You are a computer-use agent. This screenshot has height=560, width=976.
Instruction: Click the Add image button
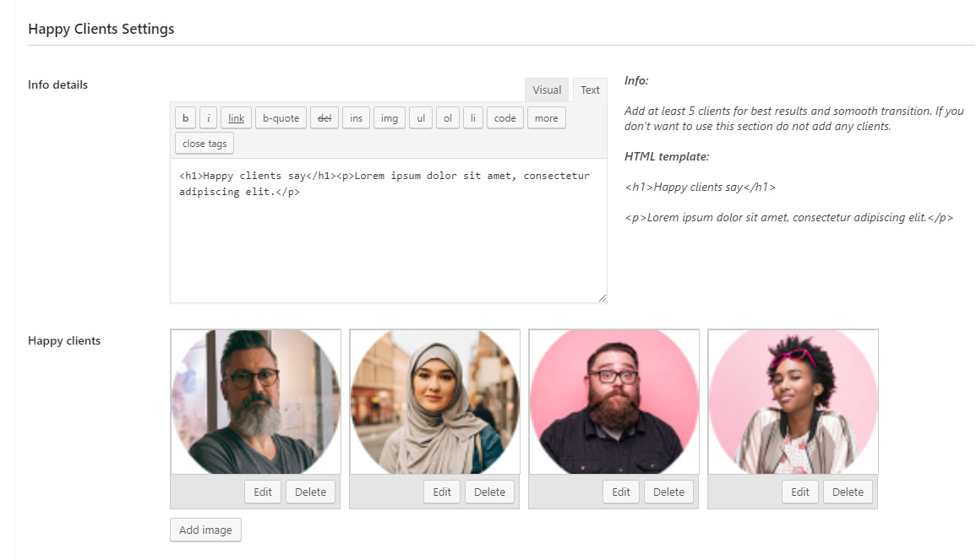tap(205, 530)
